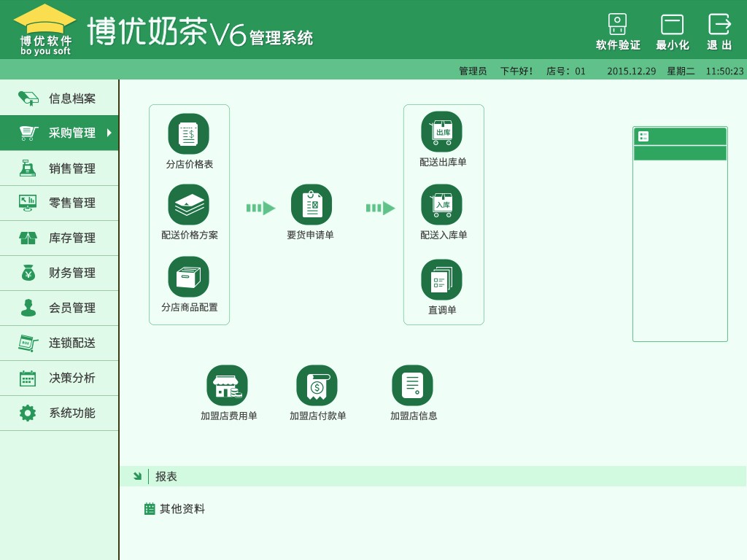Select 零售管理 in the sidebar
Viewport: 747px width, 560px height.
(x=59, y=203)
